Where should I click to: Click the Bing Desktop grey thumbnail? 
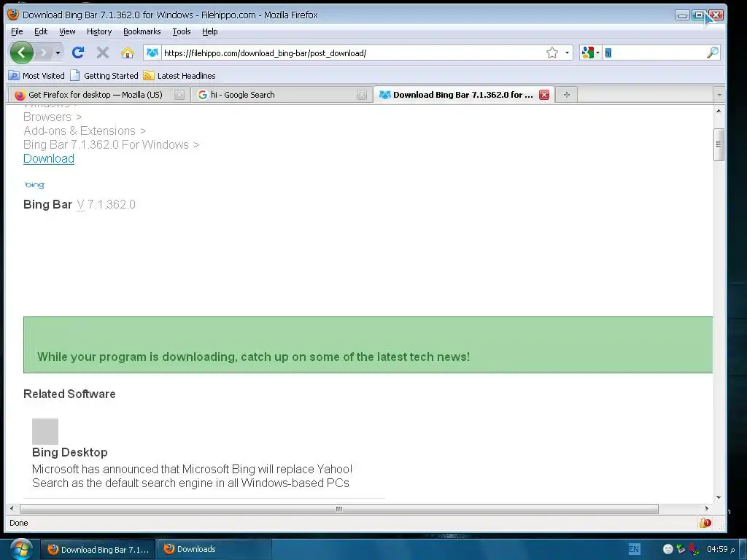[45, 432]
